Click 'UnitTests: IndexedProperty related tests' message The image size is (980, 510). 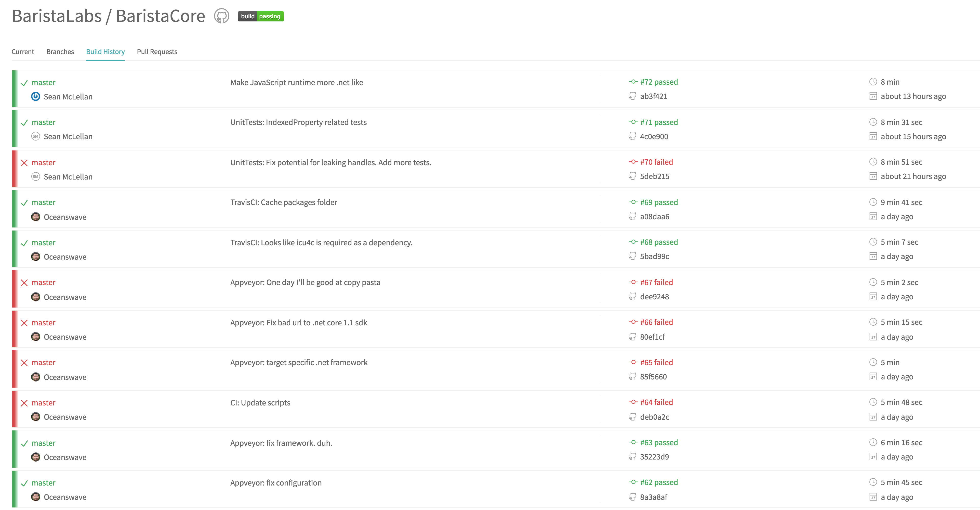pos(299,123)
